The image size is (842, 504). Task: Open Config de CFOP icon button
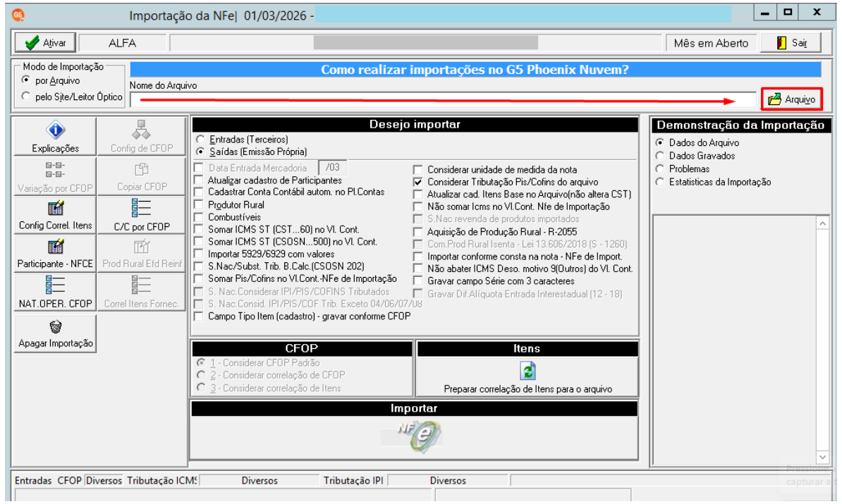pos(142,137)
